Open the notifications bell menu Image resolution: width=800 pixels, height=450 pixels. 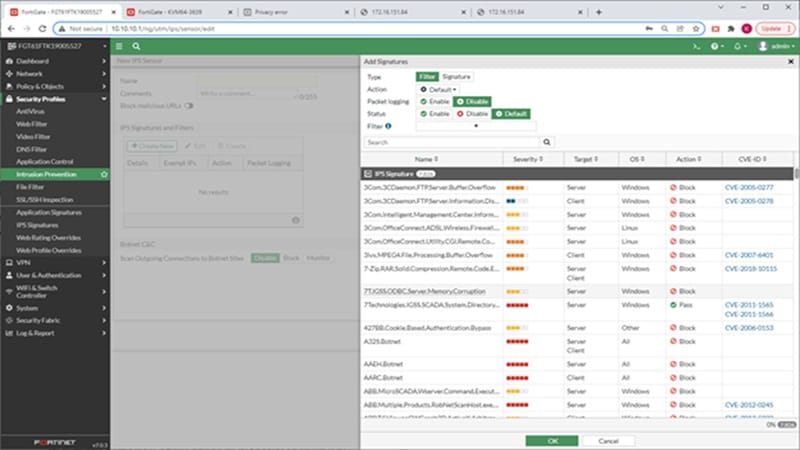(740, 46)
